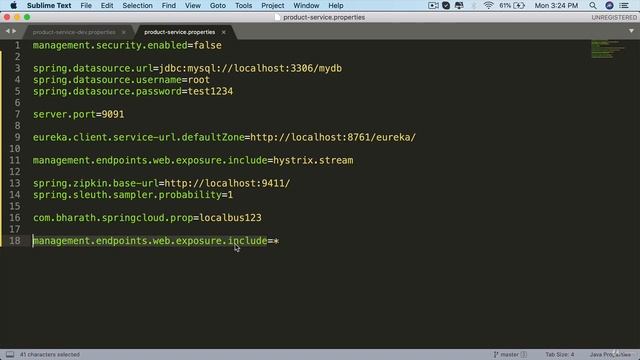Click line number 18 in the gutter
This screenshot has height=360, width=640.
pyautogui.click(x=15, y=241)
